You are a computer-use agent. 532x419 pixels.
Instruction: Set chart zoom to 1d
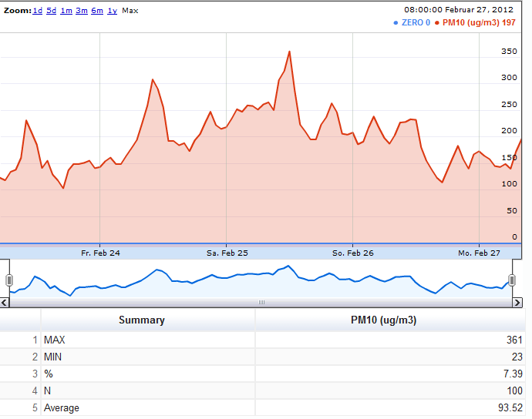click(x=37, y=11)
